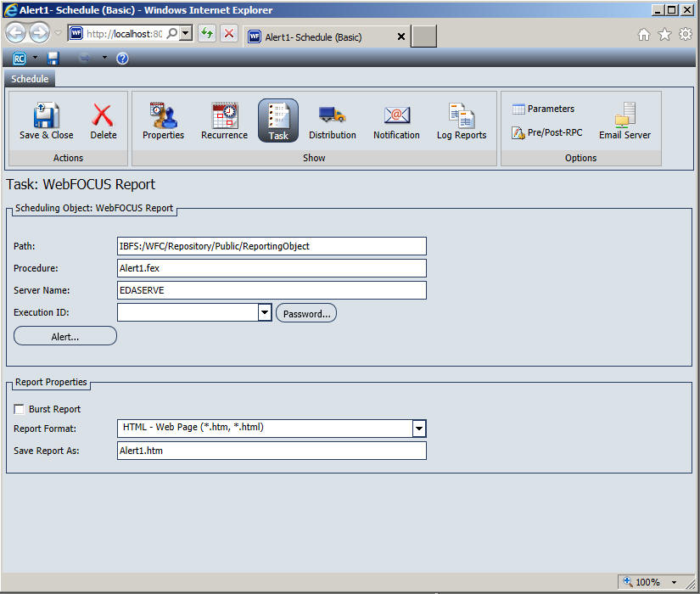Viewport: 700px width, 594px height.
Task: Go to browser Home page icon
Action: 644,35
